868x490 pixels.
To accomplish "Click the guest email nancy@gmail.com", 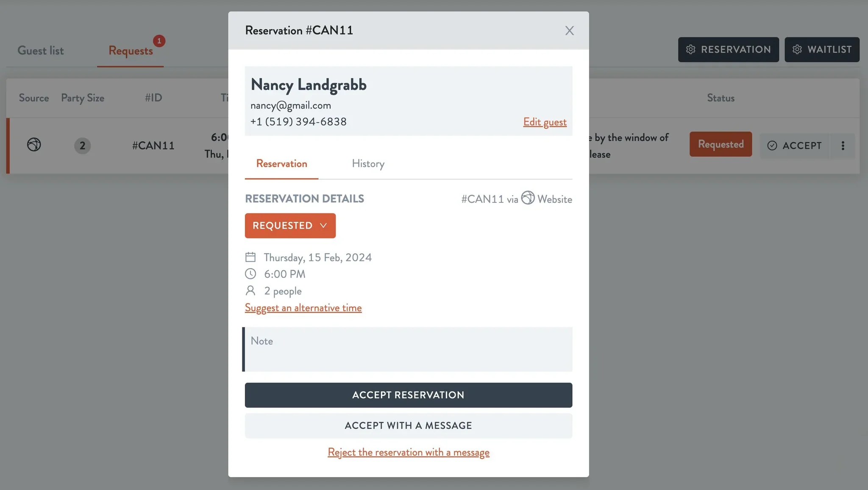I will (291, 105).
